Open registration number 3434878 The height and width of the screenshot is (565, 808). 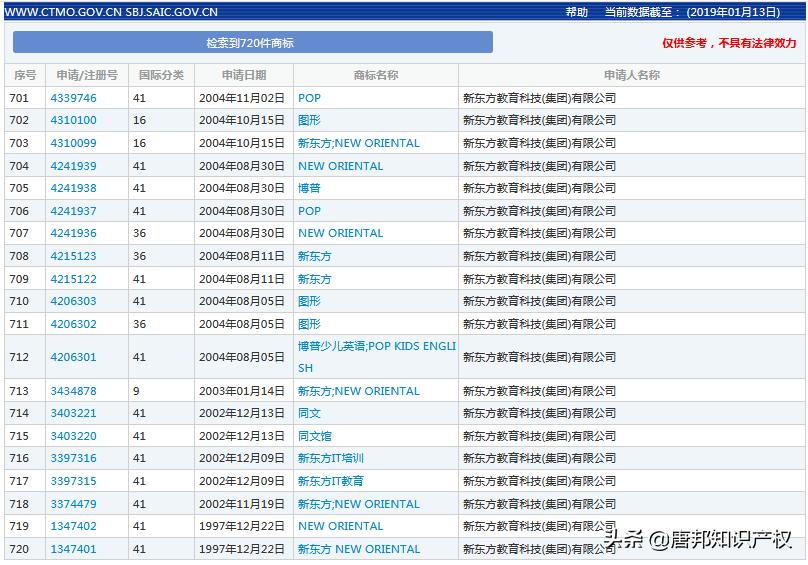[73, 391]
